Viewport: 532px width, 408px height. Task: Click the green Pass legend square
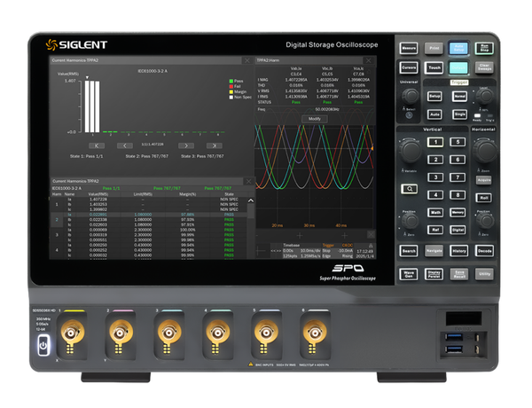[x=231, y=81]
